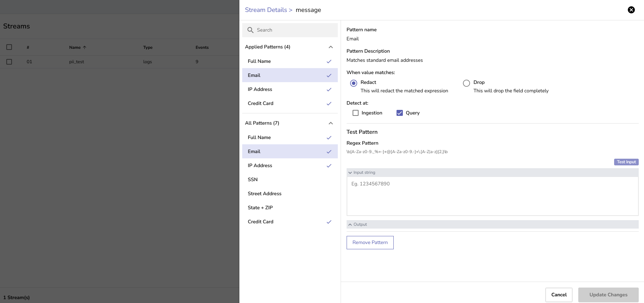Image resolution: width=644 pixels, height=303 pixels.
Task: Click checkmark next to IP Address in All Patterns
Action: 329,166
